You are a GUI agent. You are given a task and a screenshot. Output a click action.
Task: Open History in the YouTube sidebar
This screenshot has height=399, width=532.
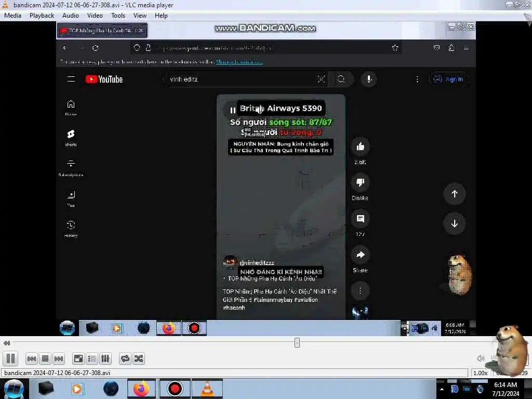tap(71, 229)
